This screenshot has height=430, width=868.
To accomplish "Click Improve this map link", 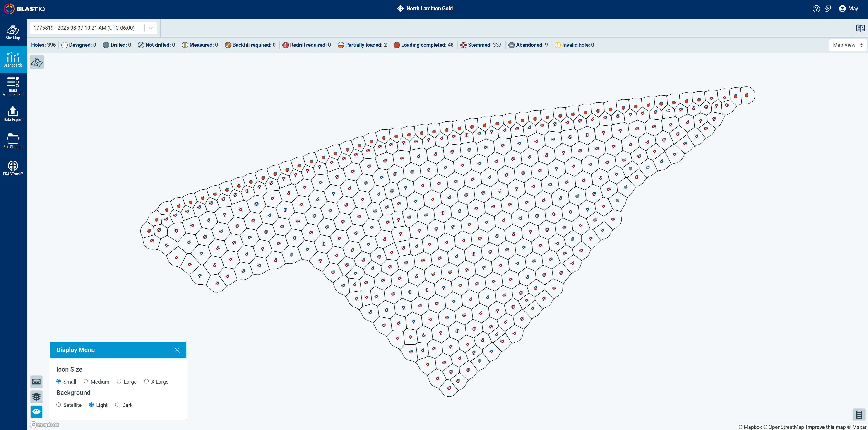I will click(x=826, y=427).
